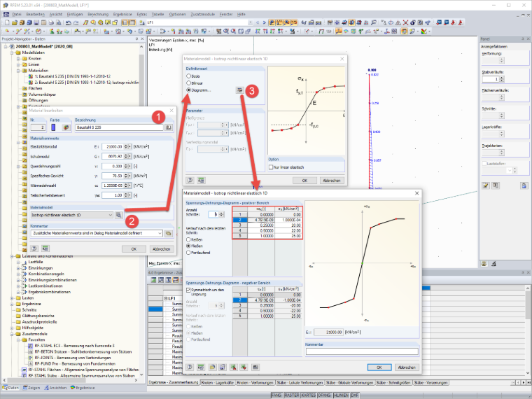Click the rightmost small icon in the diagram dialog bottom row

click(x=255, y=367)
